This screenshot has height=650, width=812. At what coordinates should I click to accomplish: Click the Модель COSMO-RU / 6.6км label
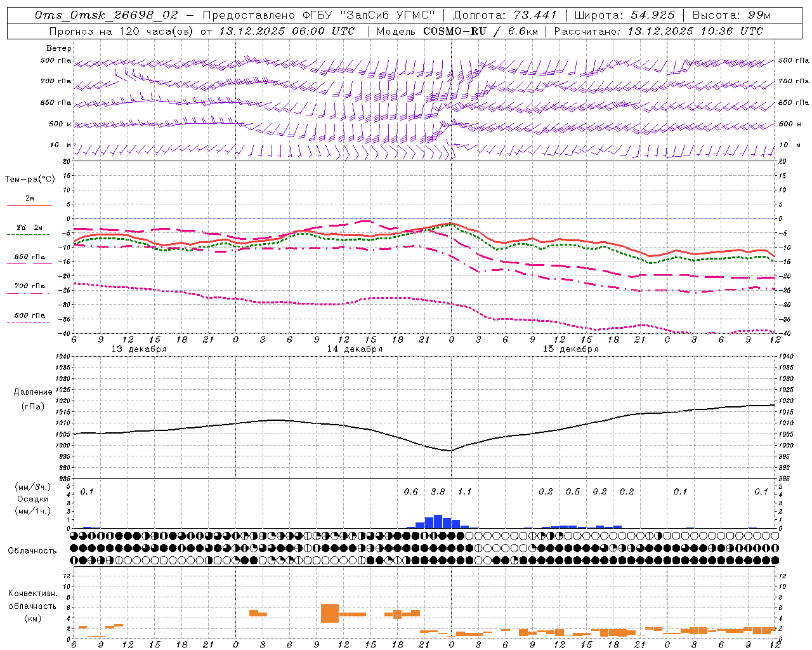tap(456, 30)
